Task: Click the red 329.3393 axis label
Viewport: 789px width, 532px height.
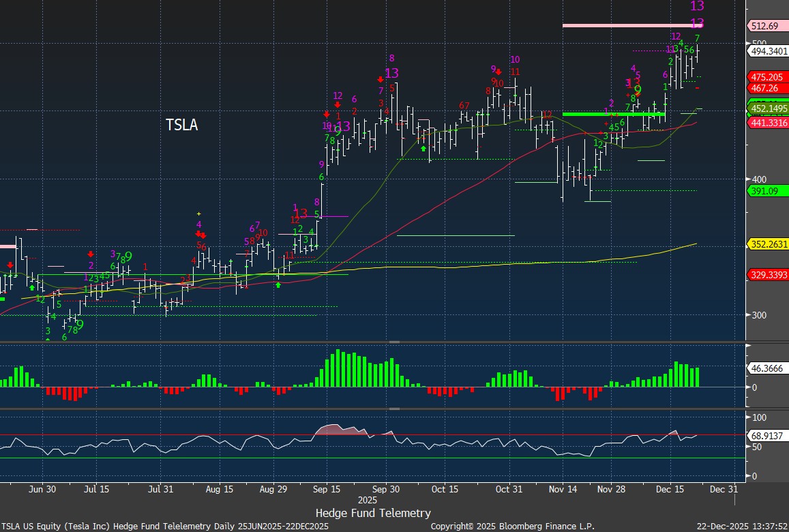Action: pyautogui.click(x=768, y=274)
